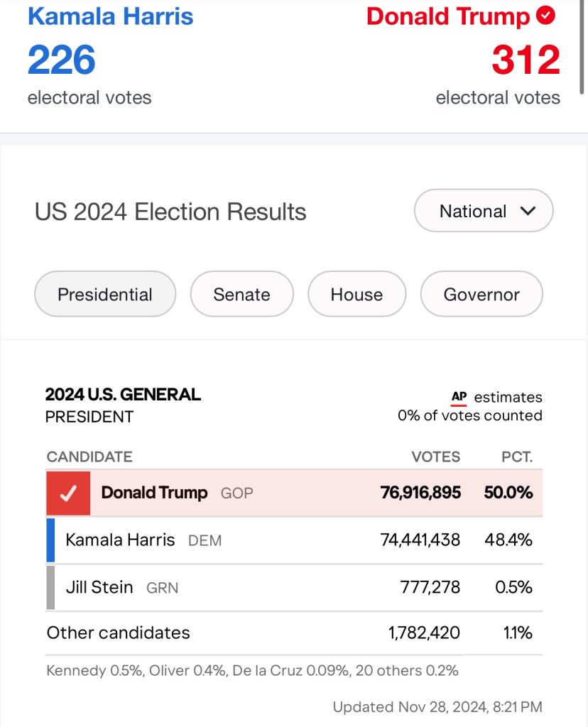The height and width of the screenshot is (727, 588).
Task: Select the Jill Stein GRN result row
Action: coord(294,587)
